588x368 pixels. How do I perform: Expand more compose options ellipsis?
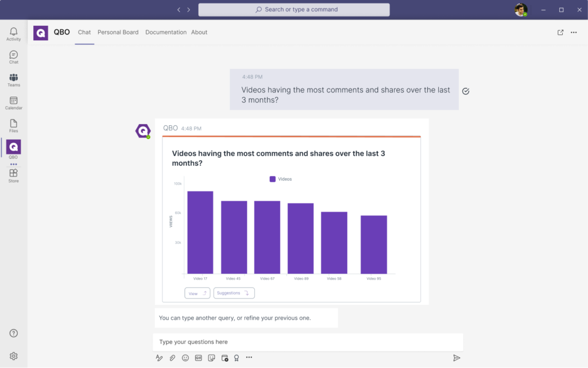249,358
